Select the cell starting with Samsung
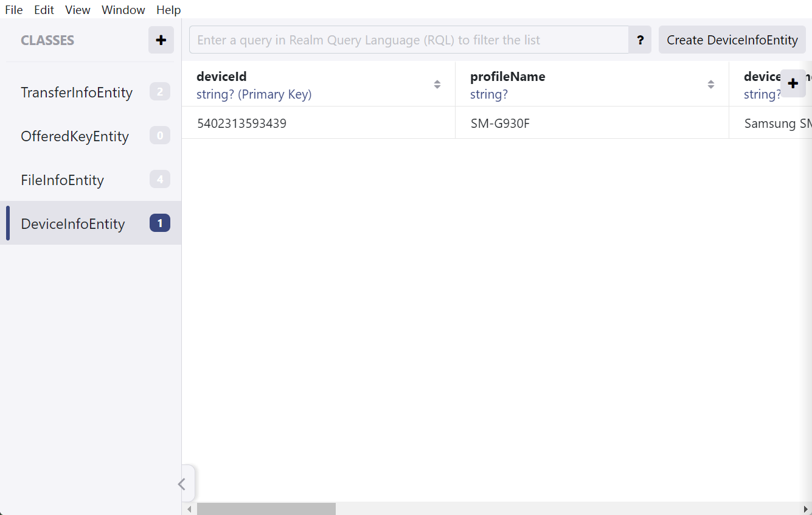The height and width of the screenshot is (515, 812). [770, 124]
